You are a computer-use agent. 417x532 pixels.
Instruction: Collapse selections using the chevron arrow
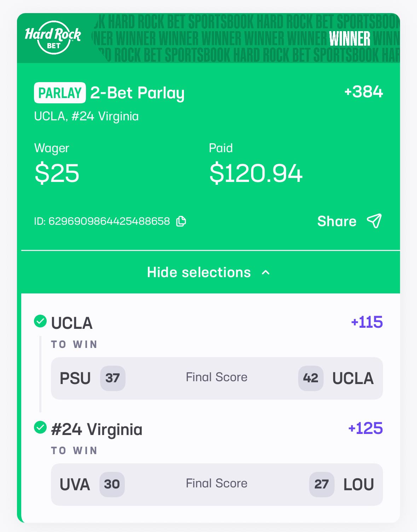266,272
